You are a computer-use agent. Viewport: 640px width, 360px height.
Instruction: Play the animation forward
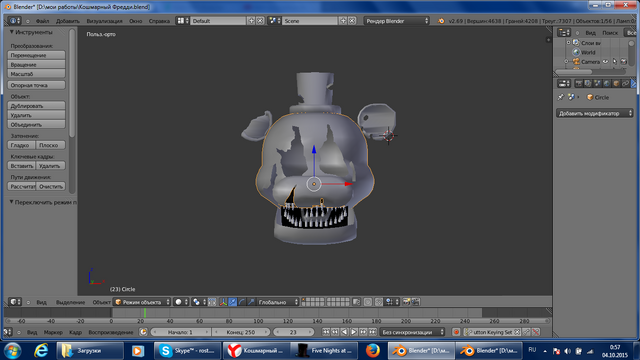pos(354,332)
